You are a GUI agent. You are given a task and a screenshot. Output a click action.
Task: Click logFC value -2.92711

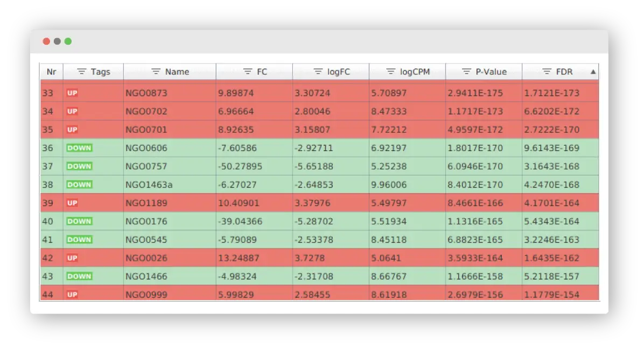click(x=314, y=148)
